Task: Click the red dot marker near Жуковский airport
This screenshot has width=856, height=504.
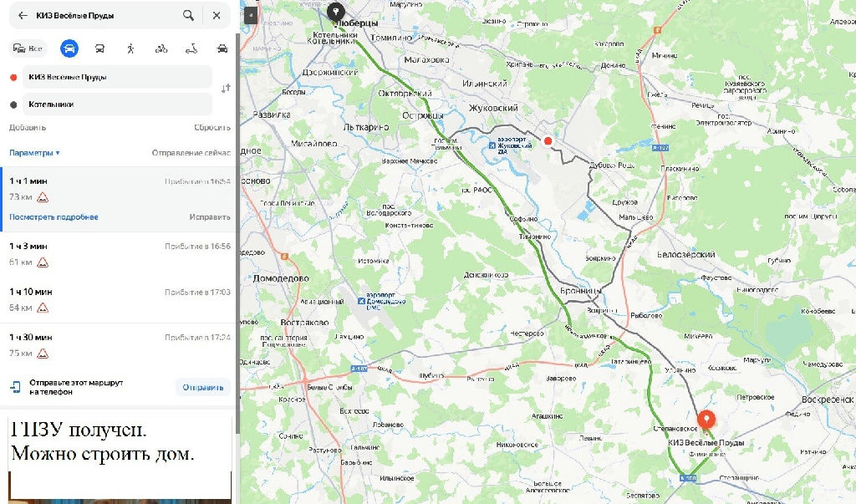Action: coord(548,141)
